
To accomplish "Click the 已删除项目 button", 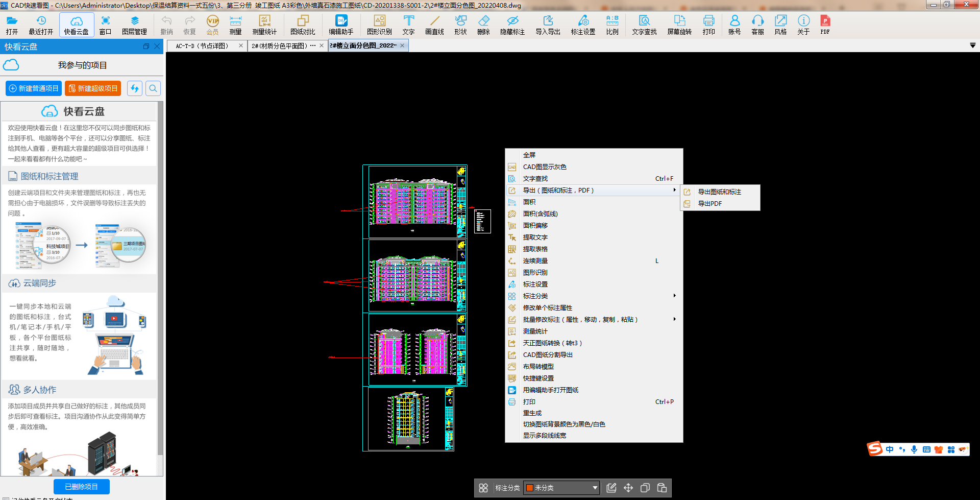I will 82,487.
